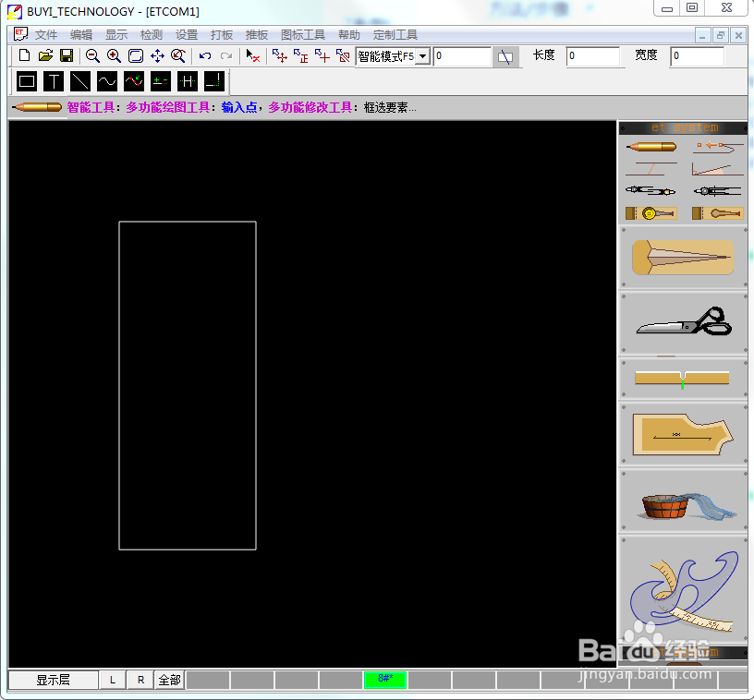Click the 宽度 input field
Screen dimensions: 754x700
pos(698,56)
